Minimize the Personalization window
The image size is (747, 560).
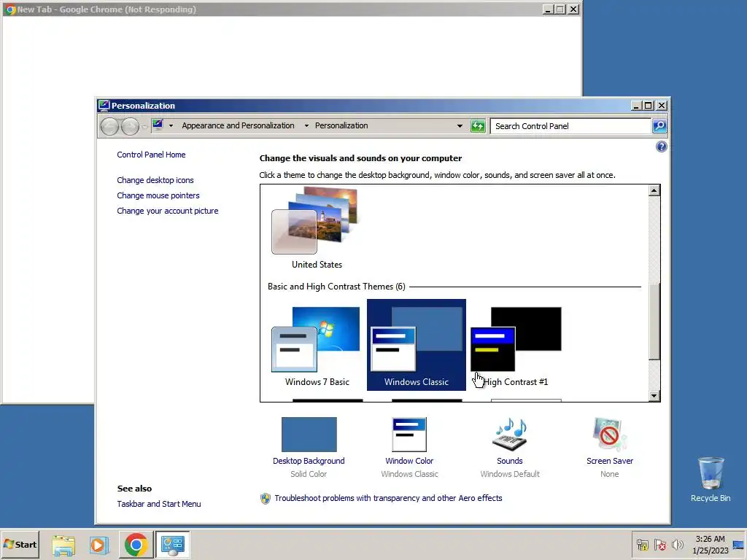coord(636,105)
